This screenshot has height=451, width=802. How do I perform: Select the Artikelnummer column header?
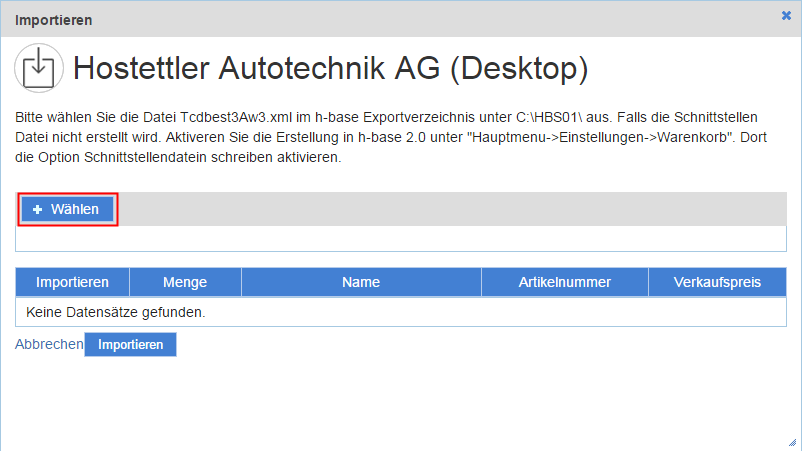pyautogui.click(x=565, y=282)
